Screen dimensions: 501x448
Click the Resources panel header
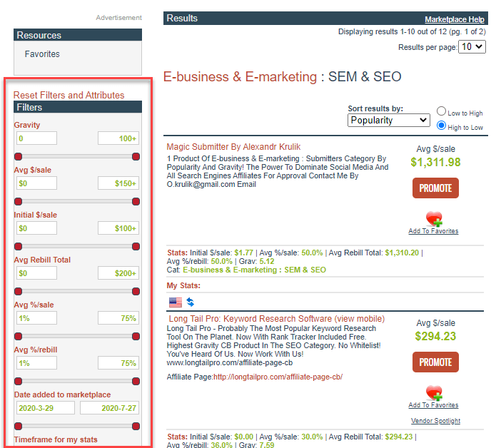click(x=78, y=35)
